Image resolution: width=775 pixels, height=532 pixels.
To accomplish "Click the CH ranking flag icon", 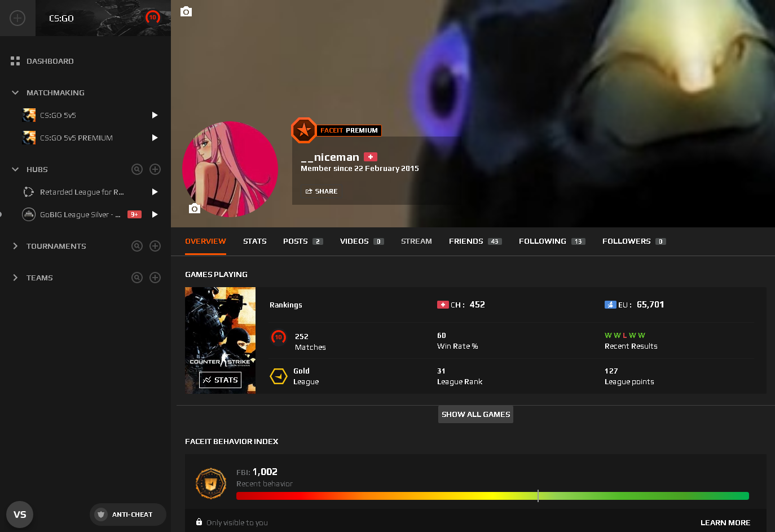I will click(443, 305).
